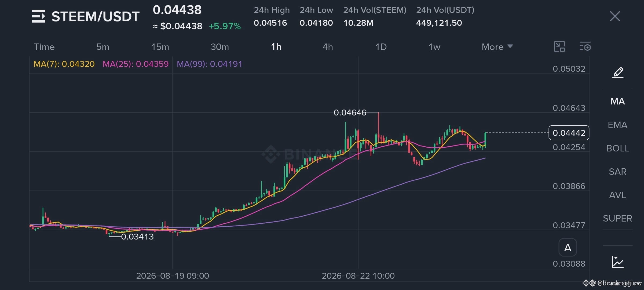Select the pencil drawing tool
644x290 pixels.
(x=618, y=73)
